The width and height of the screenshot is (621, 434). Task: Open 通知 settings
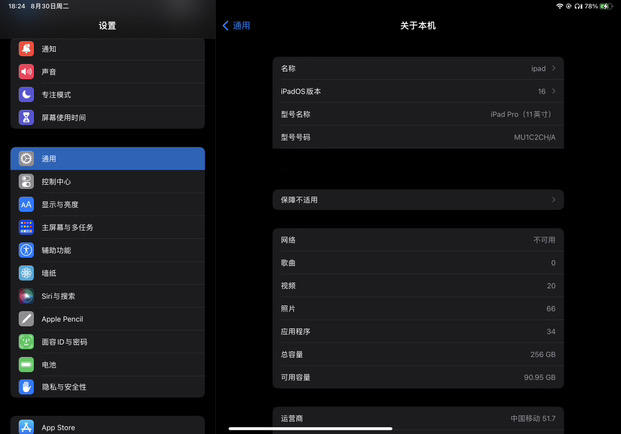click(x=108, y=49)
